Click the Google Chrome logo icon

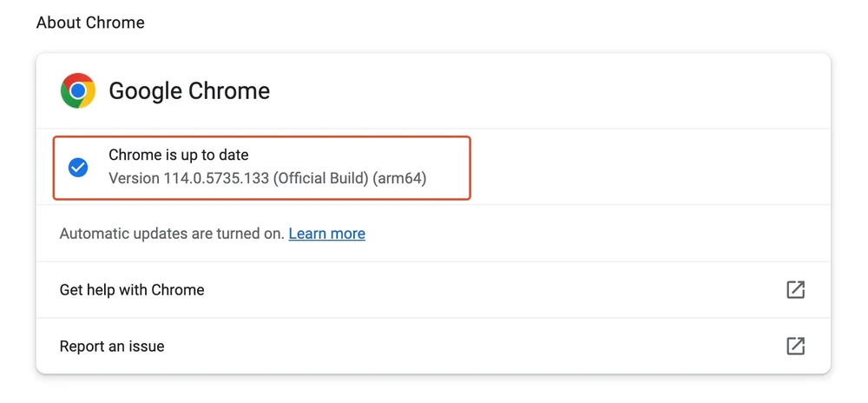pyautogui.click(x=77, y=90)
